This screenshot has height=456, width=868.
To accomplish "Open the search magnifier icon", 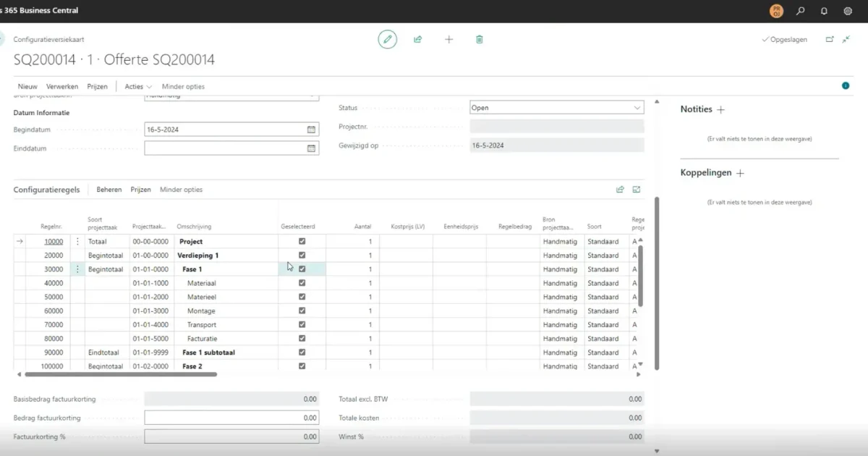I will pyautogui.click(x=800, y=11).
